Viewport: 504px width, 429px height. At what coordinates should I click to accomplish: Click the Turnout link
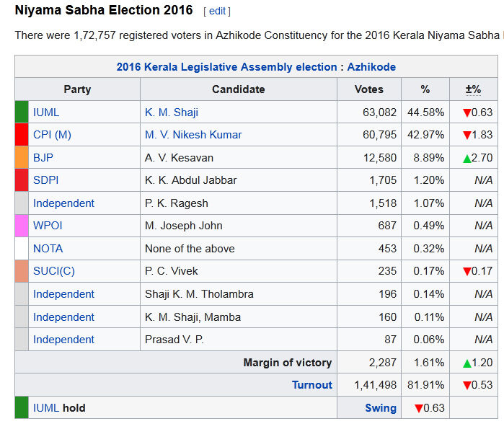coord(312,385)
